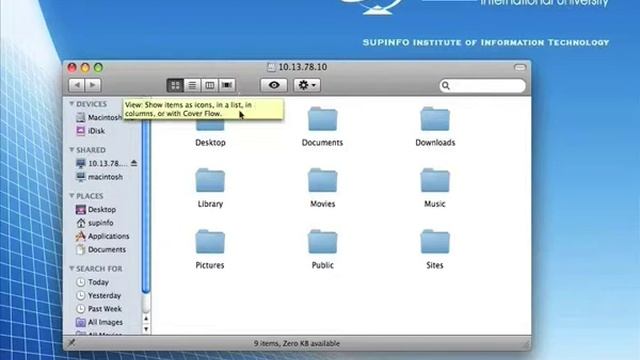640x360 pixels.
Task: Click the Desktop folder label in main pane
Action: point(210,142)
